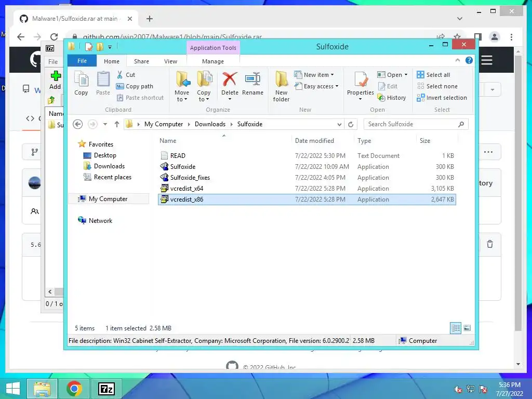Click Paste shortcut in the ribbon
The image size is (532, 399).
click(x=140, y=98)
